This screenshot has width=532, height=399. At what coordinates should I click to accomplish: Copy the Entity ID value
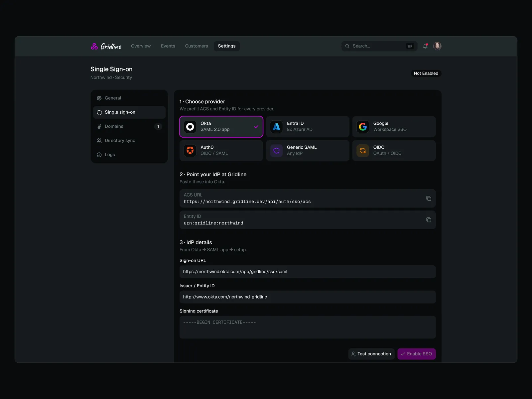[x=429, y=220]
